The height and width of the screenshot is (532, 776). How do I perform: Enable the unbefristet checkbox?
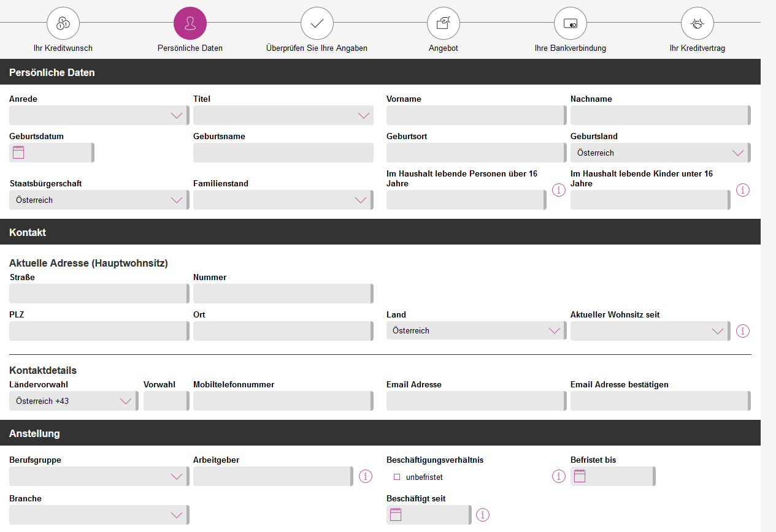pyautogui.click(x=397, y=477)
